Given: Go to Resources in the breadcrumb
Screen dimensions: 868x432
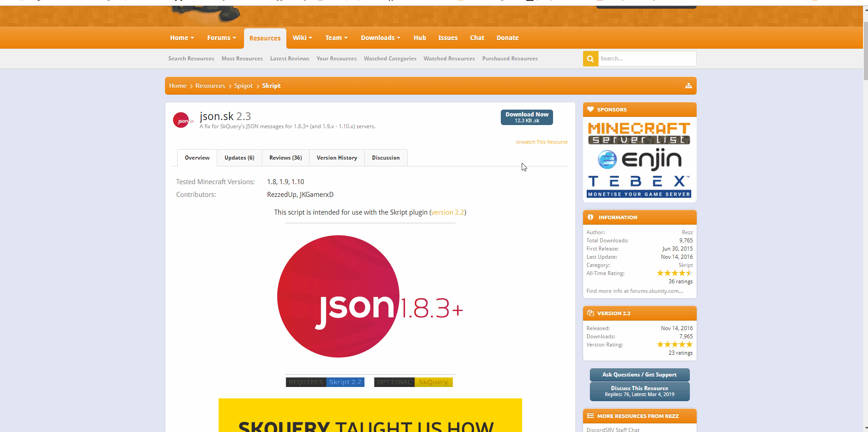Looking at the screenshot, I should point(210,85).
